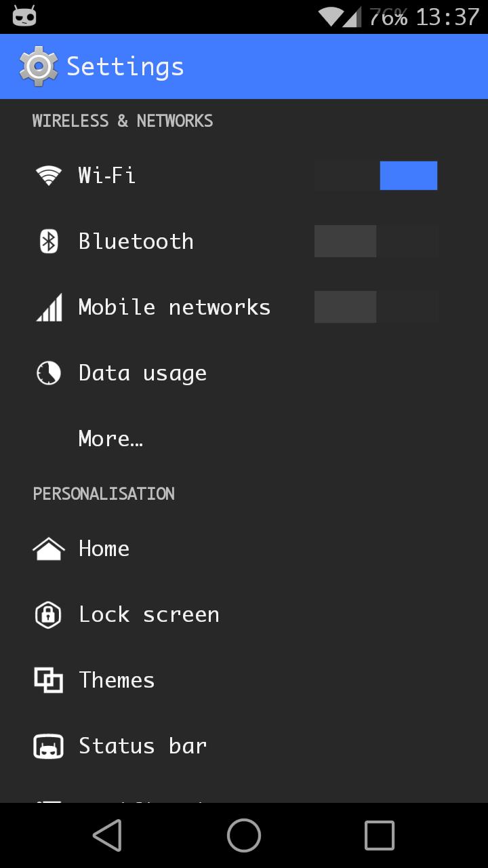The height and width of the screenshot is (868, 488).
Task: Select the Data usage entry
Action: pos(142,372)
